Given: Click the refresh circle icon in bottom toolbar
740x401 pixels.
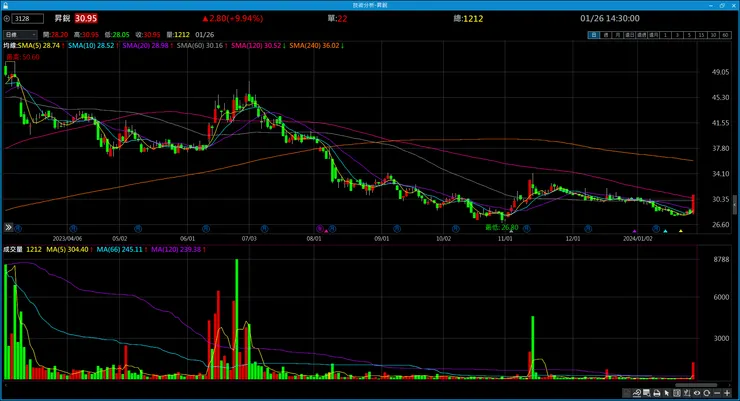Looking at the screenshot, I should click(706, 393).
